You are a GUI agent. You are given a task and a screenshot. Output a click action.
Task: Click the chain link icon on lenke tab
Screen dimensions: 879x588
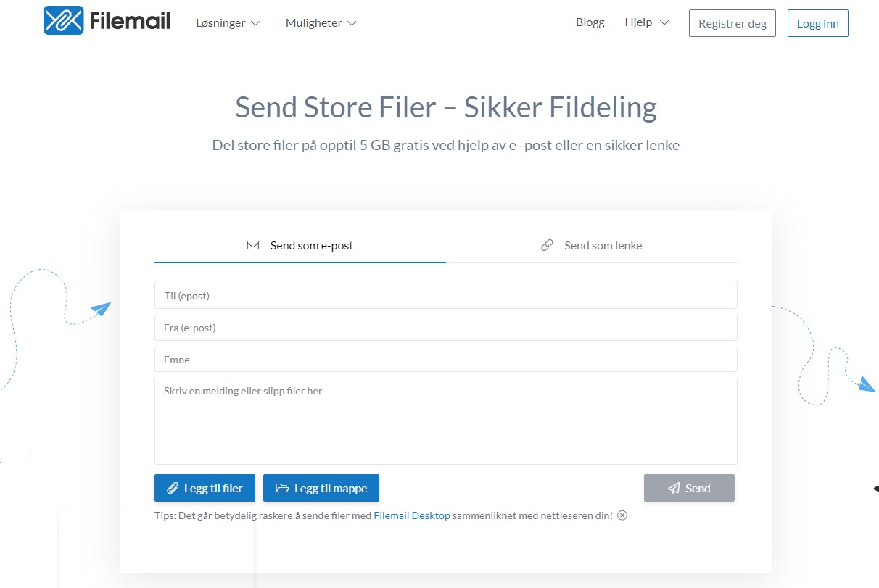(x=547, y=245)
